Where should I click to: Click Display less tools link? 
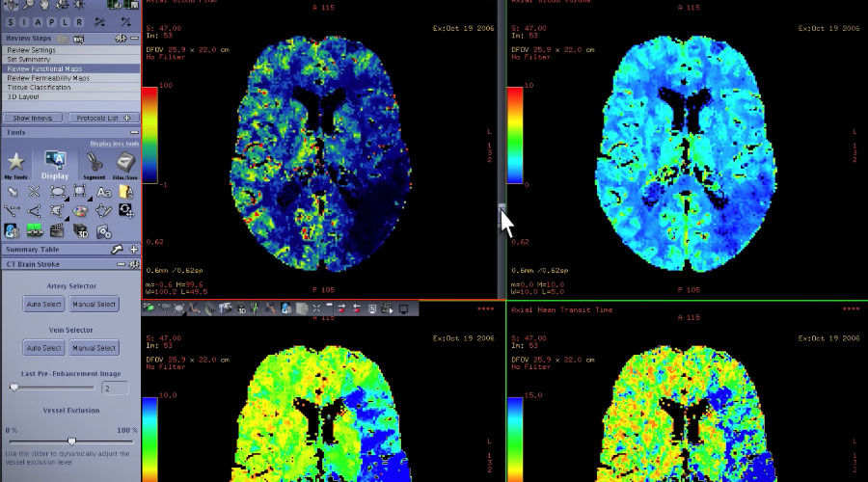[x=114, y=144]
